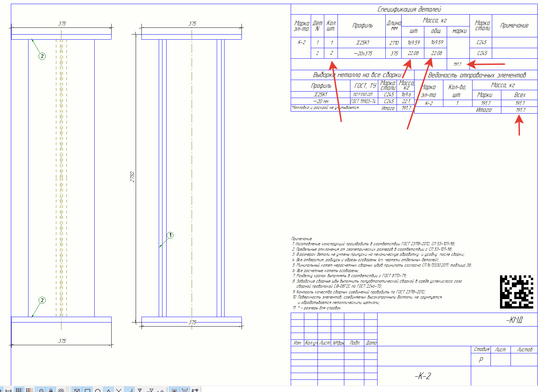The width and height of the screenshot is (539, 392).
Task: Click the plug-shaped icon in bottom toolbar
Action: point(51,390)
